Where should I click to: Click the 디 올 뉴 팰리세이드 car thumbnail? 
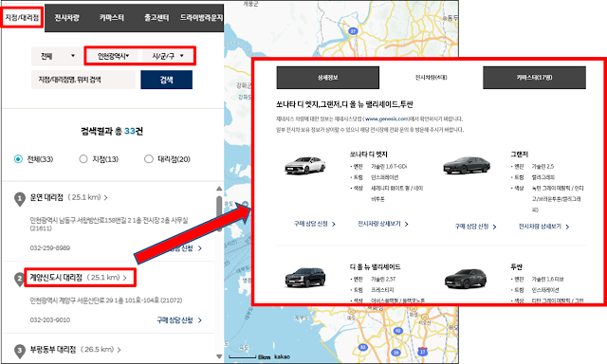305,278
